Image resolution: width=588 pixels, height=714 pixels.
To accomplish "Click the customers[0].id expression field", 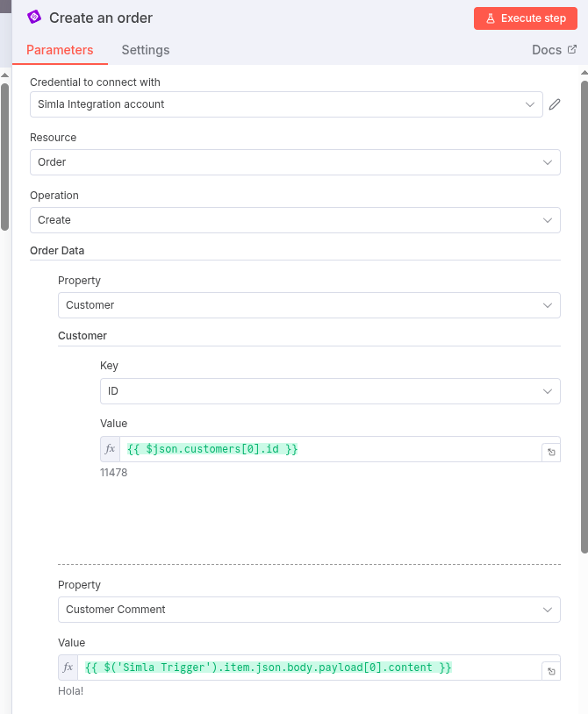I will pyautogui.click(x=330, y=449).
